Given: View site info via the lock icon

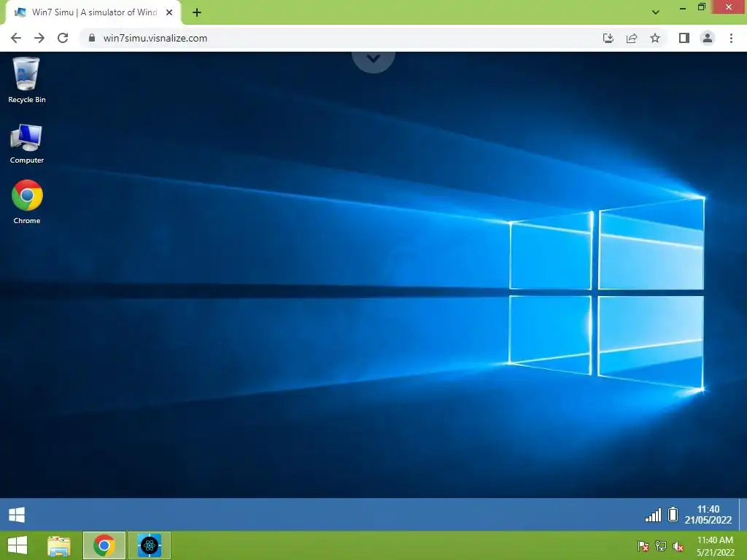Looking at the screenshot, I should (92, 38).
